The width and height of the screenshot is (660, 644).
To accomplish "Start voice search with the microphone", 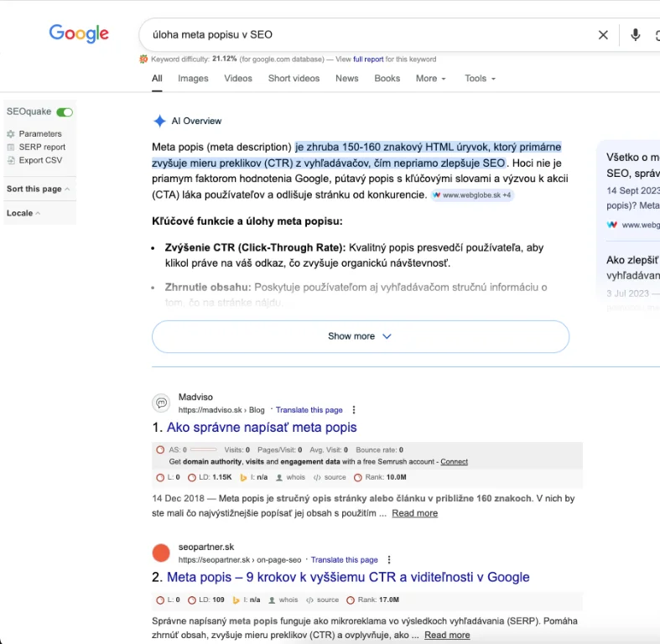I will pyautogui.click(x=636, y=35).
